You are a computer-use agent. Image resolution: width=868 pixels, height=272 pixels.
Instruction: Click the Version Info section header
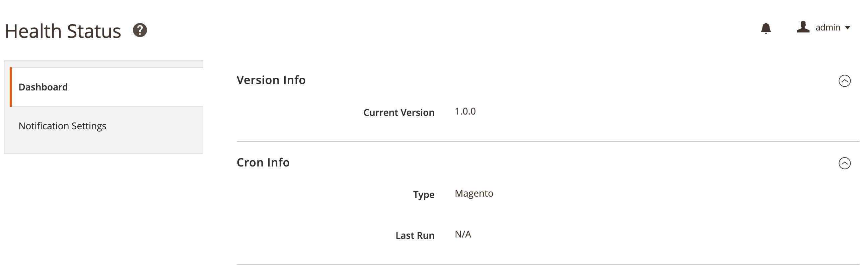tap(271, 80)
